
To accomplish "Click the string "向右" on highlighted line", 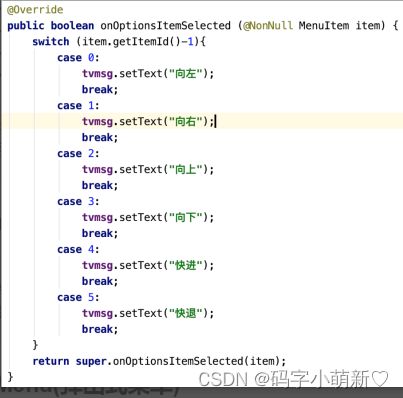I will pos(186,121).
